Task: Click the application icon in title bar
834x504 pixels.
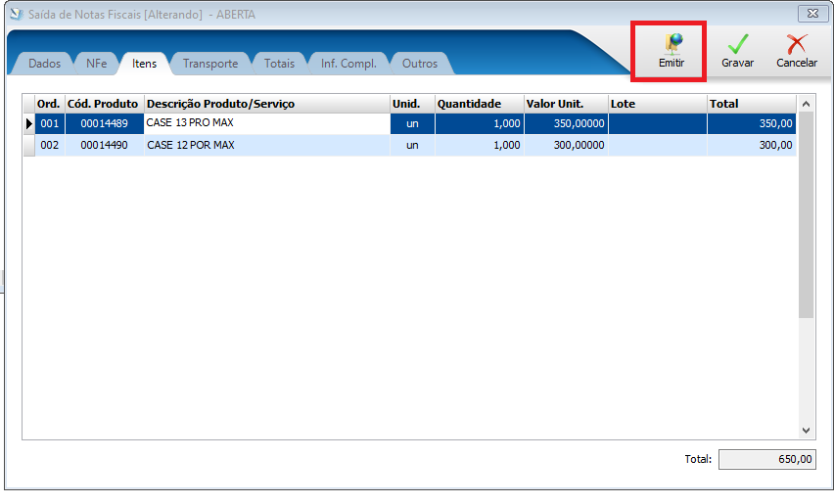Action: pyautogui.click(x=17, y=15)
